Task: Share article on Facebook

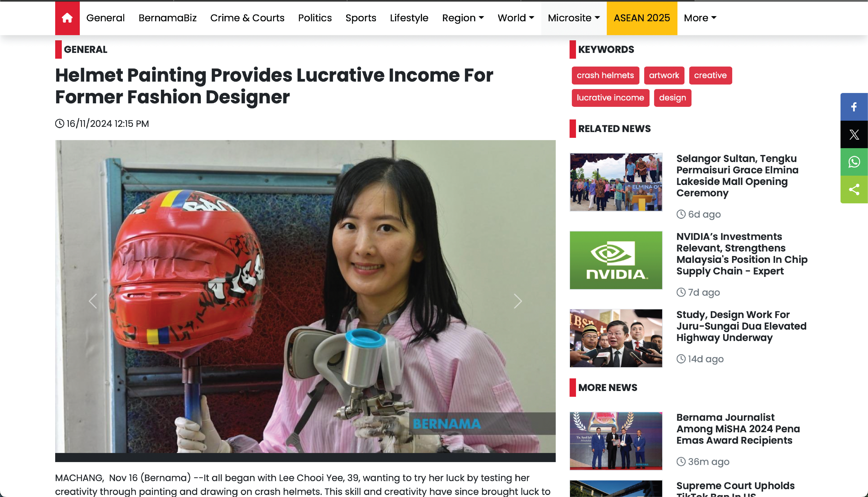Action: coord(854,107)
